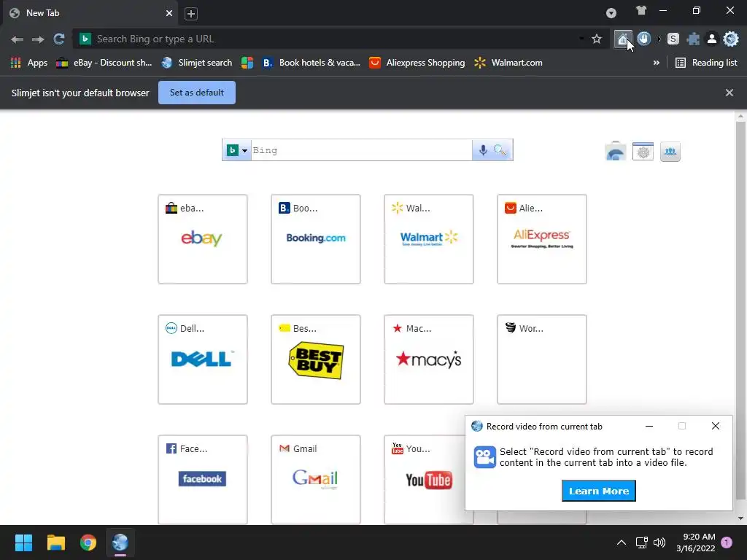Open the AliExpress speed dial tile

point(542,239)
